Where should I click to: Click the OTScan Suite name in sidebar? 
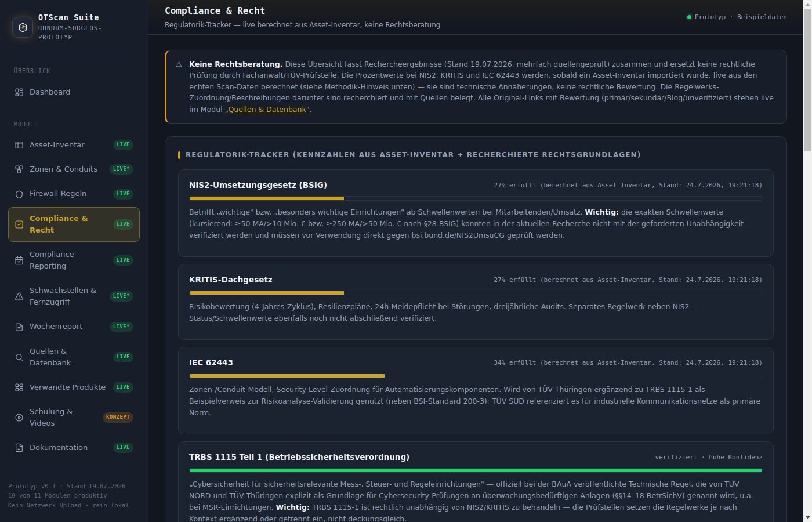pyautogui.click(x=68, y=17)
